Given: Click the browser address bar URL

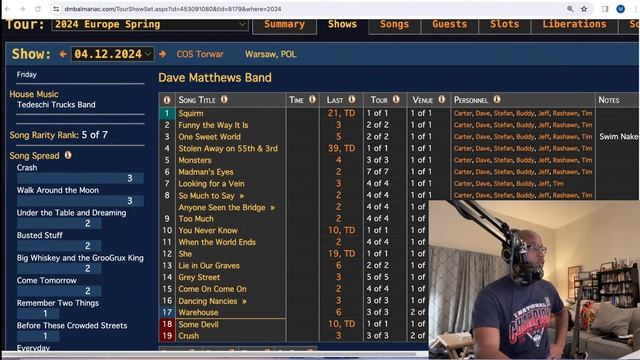Looking at the screenshot, I should click(x=173, y=9).
